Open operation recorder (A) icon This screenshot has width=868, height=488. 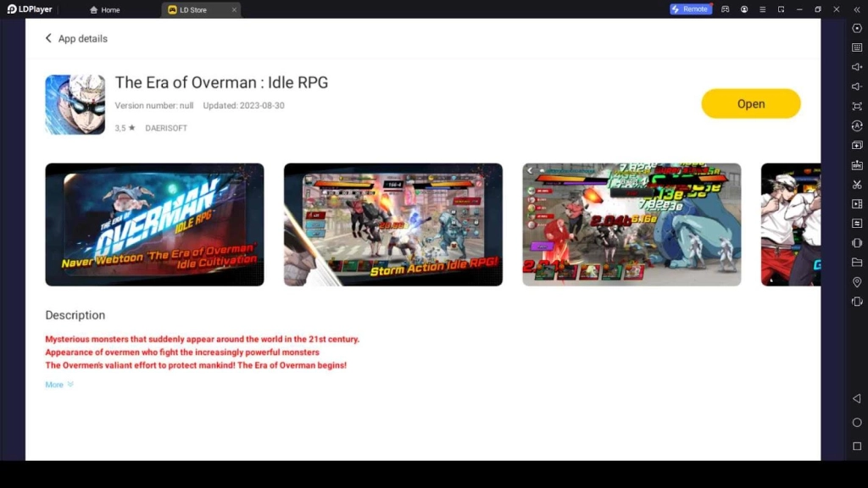tap(857, 126)
